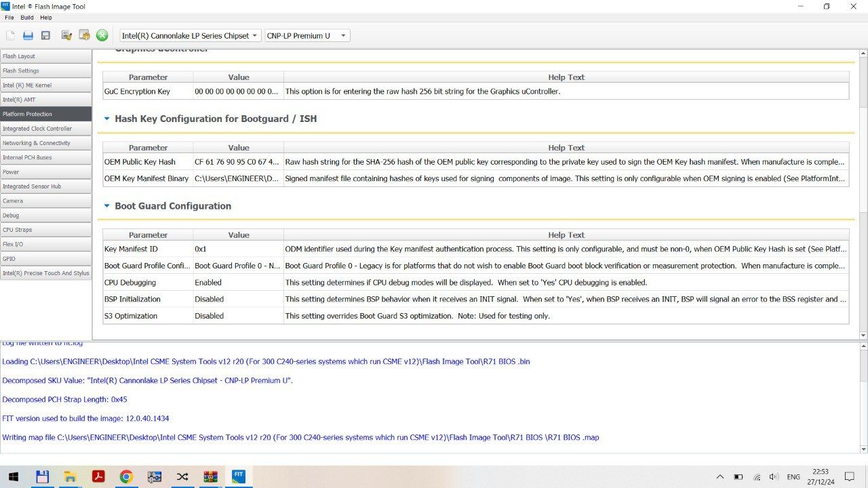Open the CNP-LP Premium U SKU dropdown
The width and height of the screenshot is (868, 488).
(x=307, y=35)
